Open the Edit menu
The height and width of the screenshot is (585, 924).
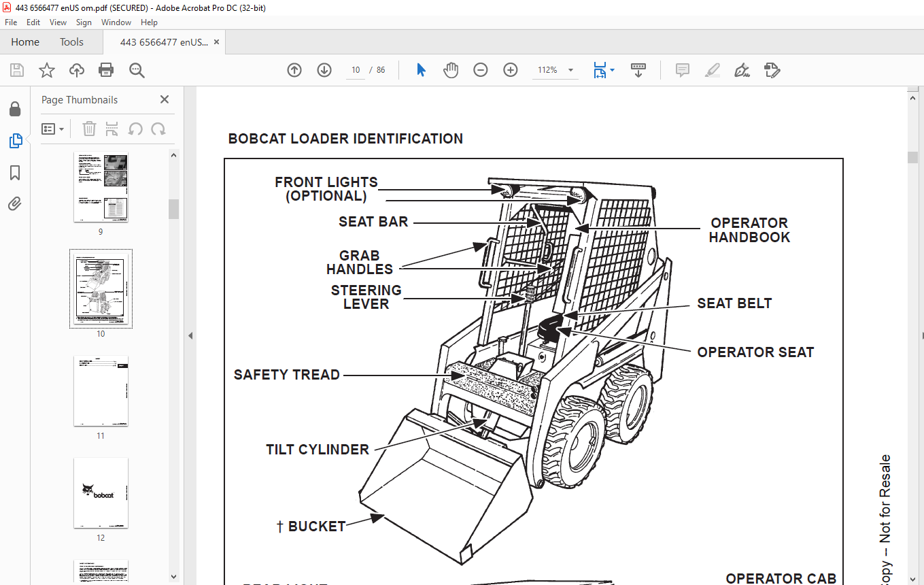coord(33,22)
